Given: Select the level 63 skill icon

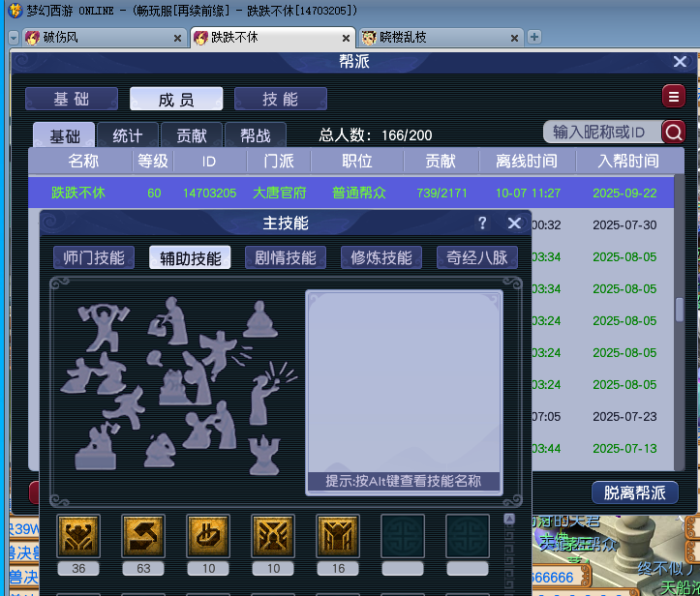Looking at the screenshot, I should coord(143,536).
